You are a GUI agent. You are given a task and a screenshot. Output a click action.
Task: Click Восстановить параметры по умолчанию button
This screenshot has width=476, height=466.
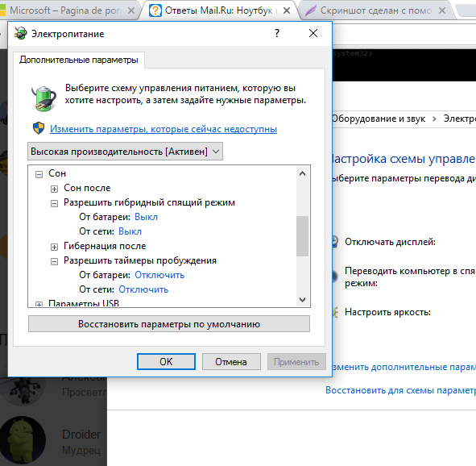[169, 324]
